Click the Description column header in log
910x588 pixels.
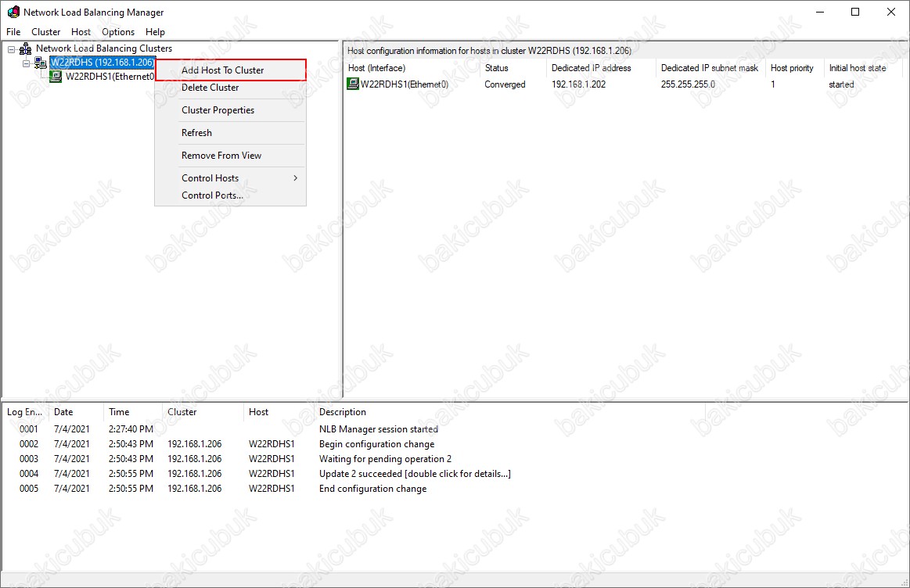343,412
